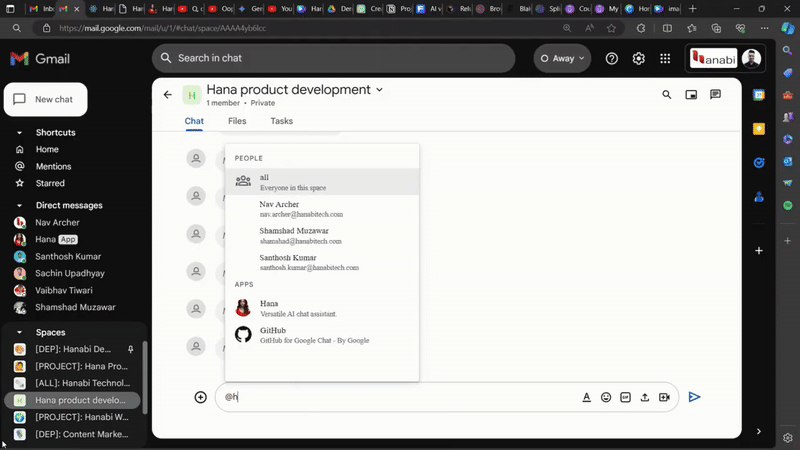The image size is (800, 450).
Task: Open [DEP]: Hanabi De... space
Action: pos(72,349)
